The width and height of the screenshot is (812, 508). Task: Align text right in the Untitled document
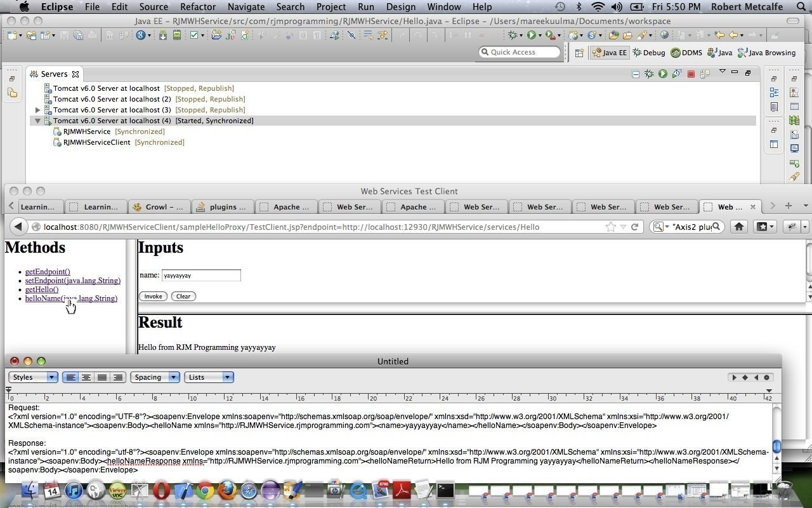tap(117, 377)
